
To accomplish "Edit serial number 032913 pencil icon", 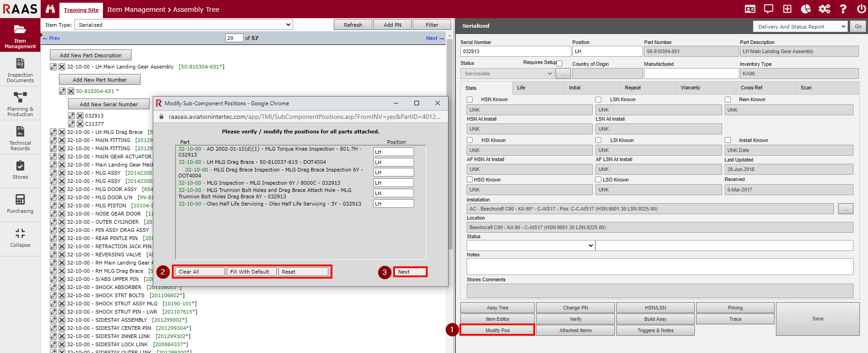I will [72, 116].
